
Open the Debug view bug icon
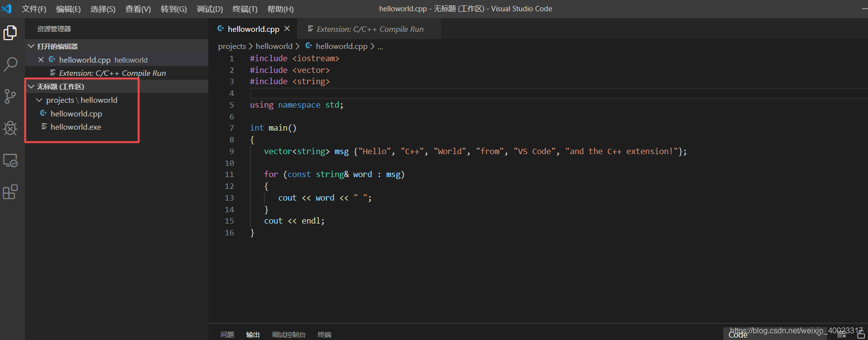[x=10, y=128]
